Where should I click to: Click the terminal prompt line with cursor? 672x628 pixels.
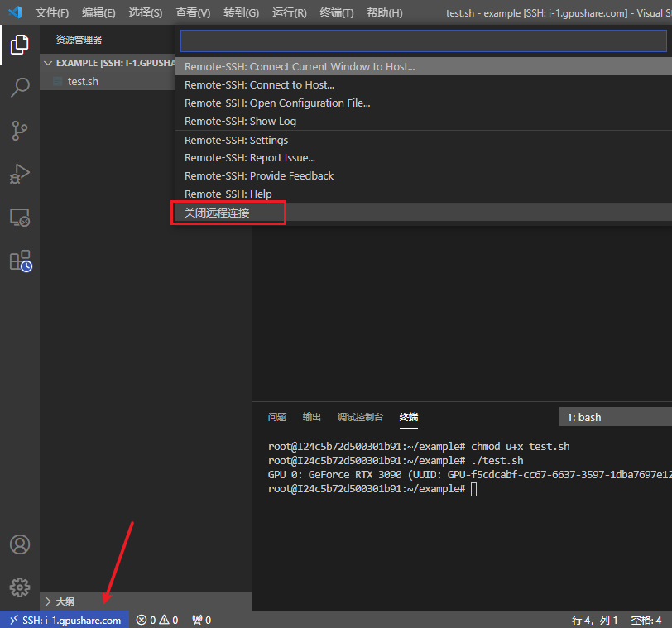[372, 489]
